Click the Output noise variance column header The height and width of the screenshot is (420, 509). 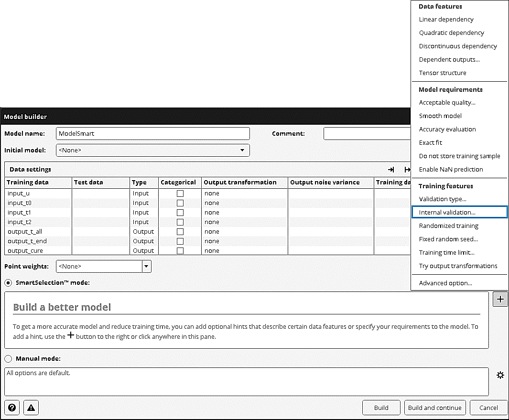click(x=331, y=183)
